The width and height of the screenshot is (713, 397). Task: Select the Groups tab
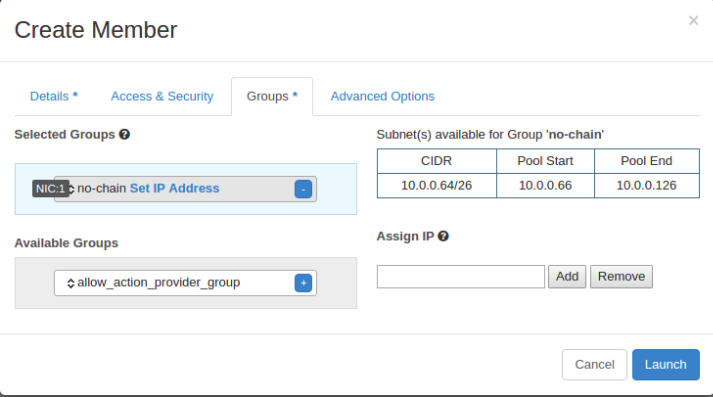[x=272, y=96]
